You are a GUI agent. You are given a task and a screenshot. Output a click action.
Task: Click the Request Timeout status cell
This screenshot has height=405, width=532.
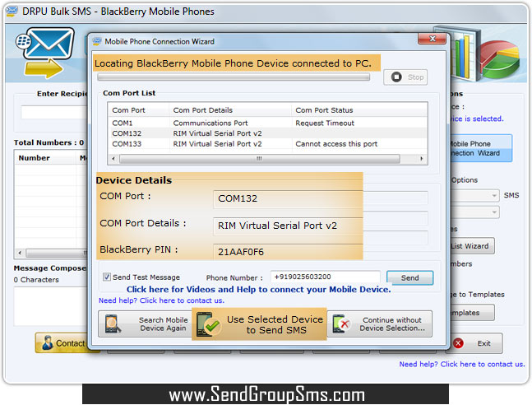(x=325, y=123)
